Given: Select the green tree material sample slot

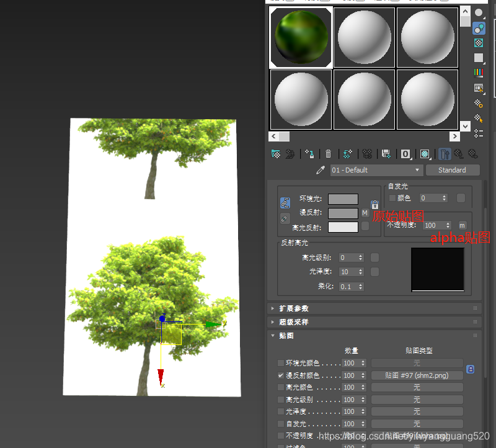Looking at the screenshot, I should (x=300, y=37).
